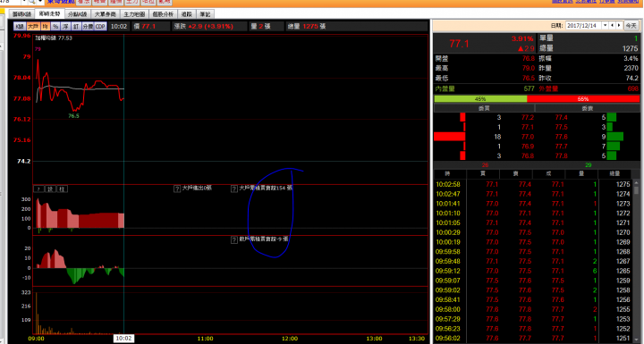Screen dimensions: 644x344
Task: Toggle the 浮 toolbar button
Action: 65,26
